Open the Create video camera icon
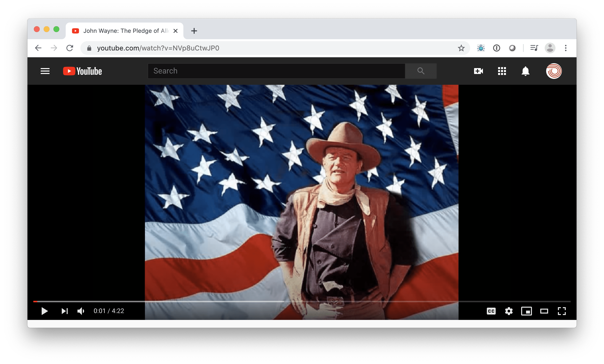The width and height of the screenshot is (604, 364). 478,71
